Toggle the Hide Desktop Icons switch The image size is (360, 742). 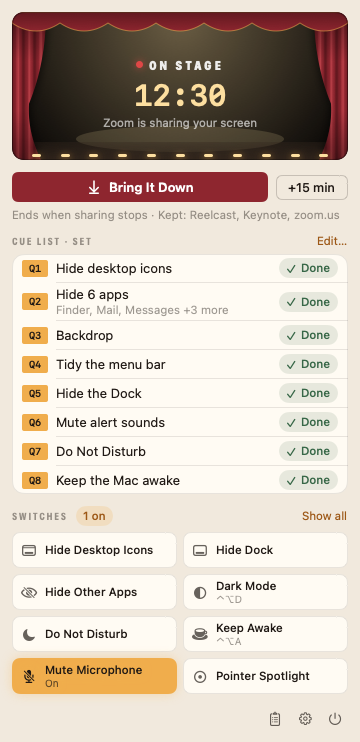coord(94,550)
